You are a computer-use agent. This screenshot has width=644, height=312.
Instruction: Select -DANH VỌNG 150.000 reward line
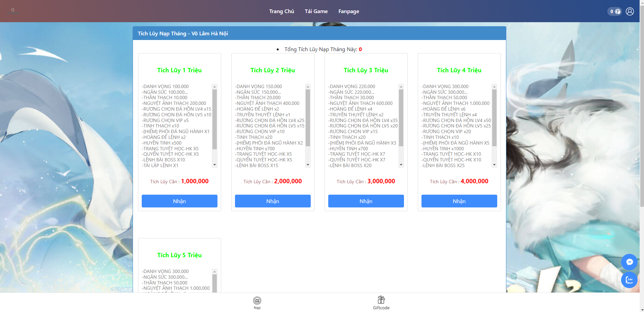[x=259, y=86]
